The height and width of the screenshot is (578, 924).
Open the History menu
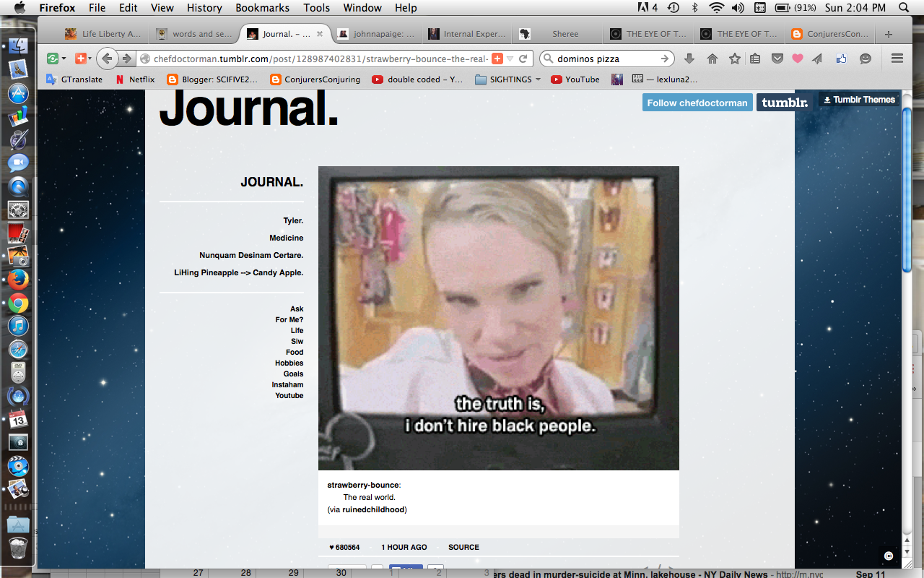pos(204,8)
